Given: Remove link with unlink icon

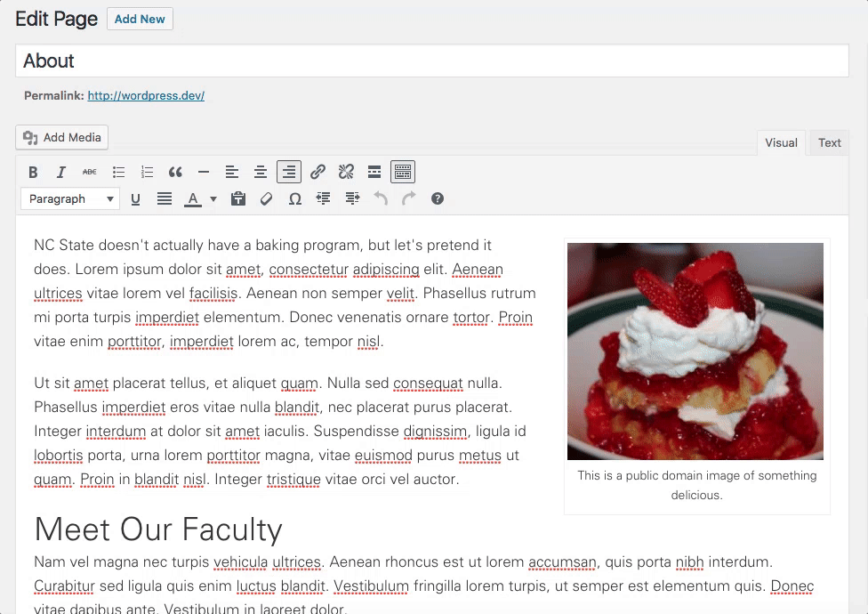Looking at the screenshot, I should pos(346,172).
